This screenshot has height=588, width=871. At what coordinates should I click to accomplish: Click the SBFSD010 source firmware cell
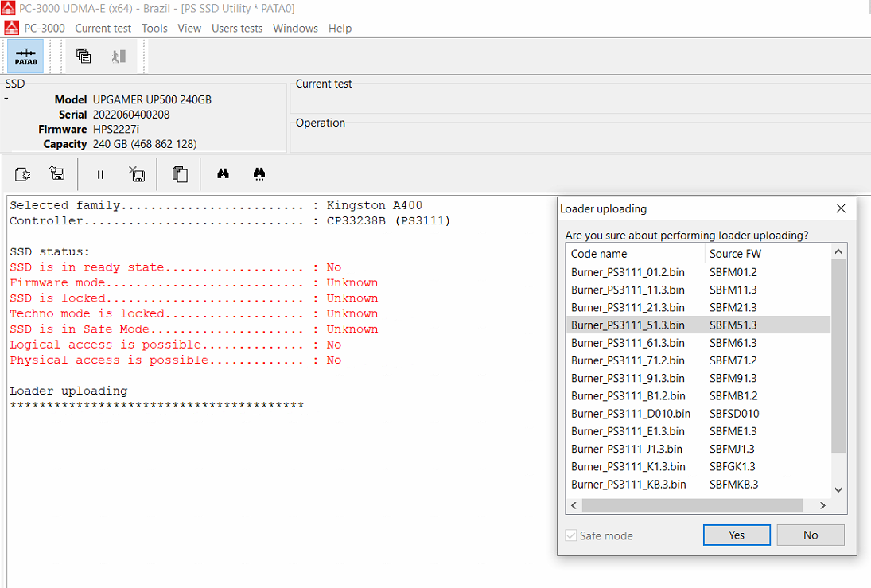point(734,414)
